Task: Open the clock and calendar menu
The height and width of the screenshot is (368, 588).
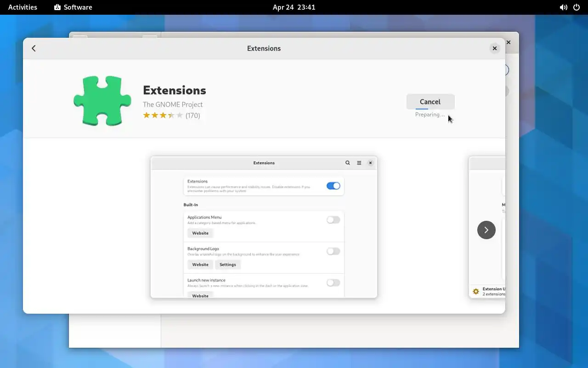Action: 294,7
